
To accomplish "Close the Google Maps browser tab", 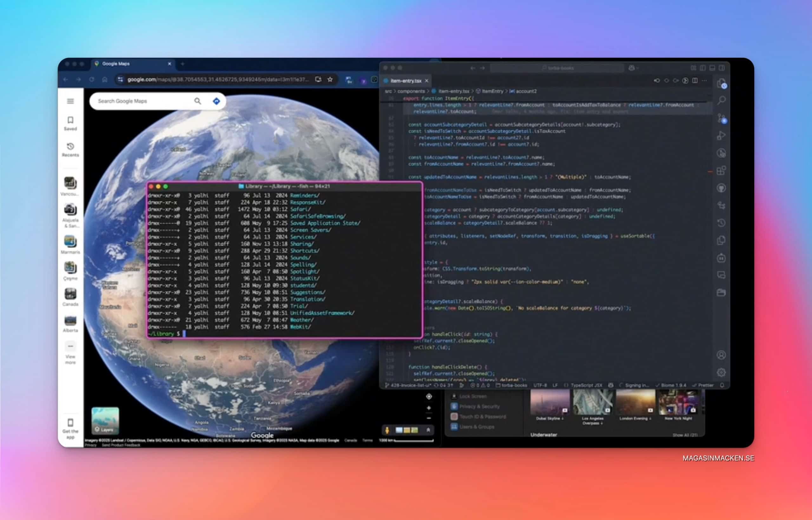I will pos(169,63).
